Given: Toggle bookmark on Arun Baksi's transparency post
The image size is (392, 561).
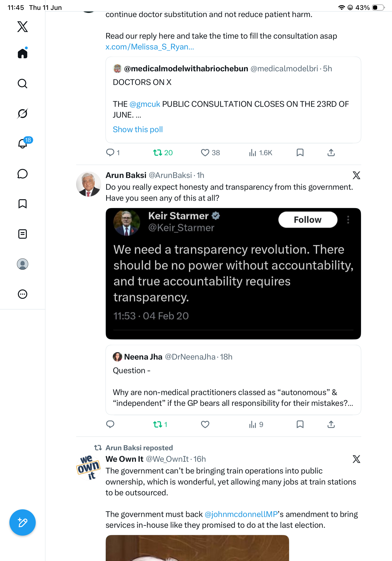Looking at the screenshot, I should tap(300, 425).
